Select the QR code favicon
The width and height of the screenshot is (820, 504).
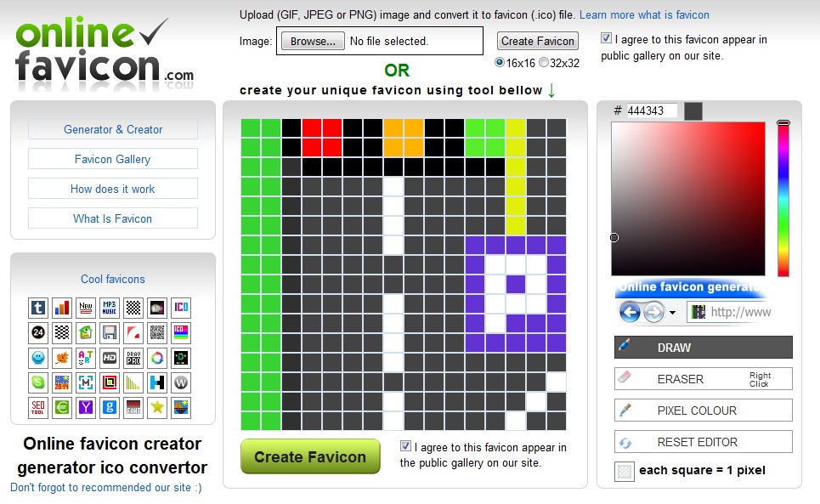pyautogui.click(x=157, y=332)
